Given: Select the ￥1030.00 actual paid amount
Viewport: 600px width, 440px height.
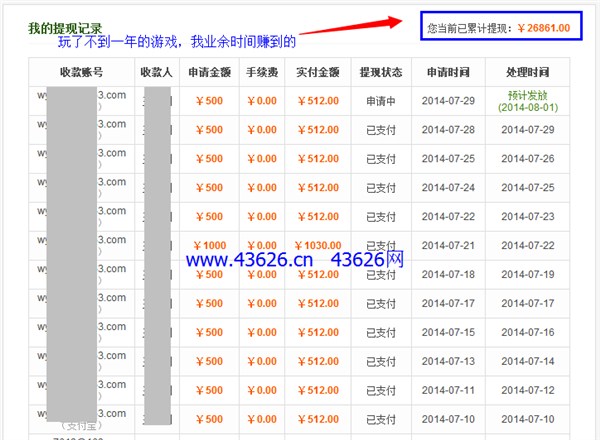Looking at the screenshot, I should 320,245.
